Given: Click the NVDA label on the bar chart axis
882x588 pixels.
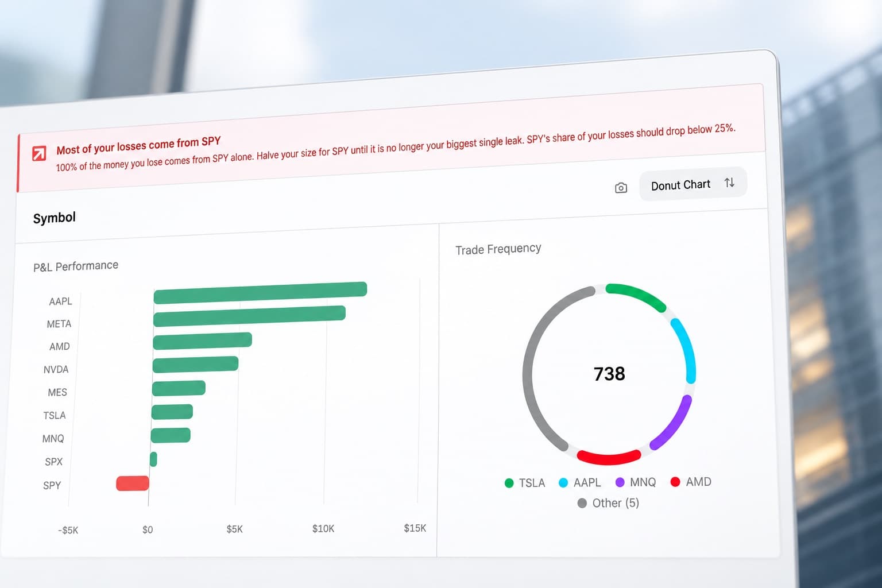Looking at the screenshot, I should 56,370.
